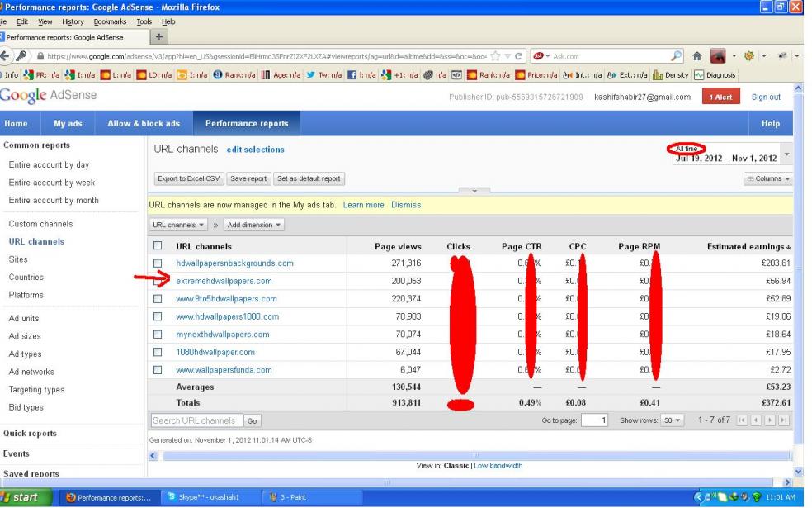The height and width of the screenshot is (508, 812).
Task: Open the Add dimension dropdown
Action: click(x=254, y=225)
